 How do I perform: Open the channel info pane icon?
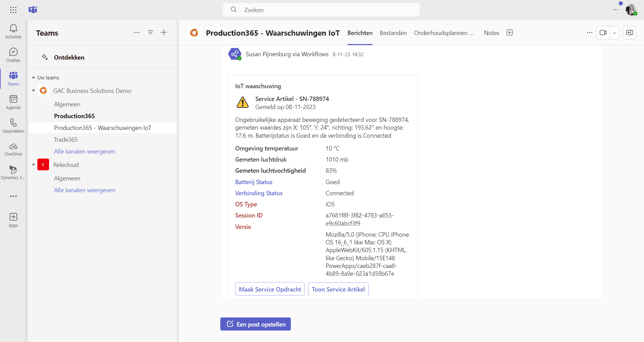tap(630, 33)
